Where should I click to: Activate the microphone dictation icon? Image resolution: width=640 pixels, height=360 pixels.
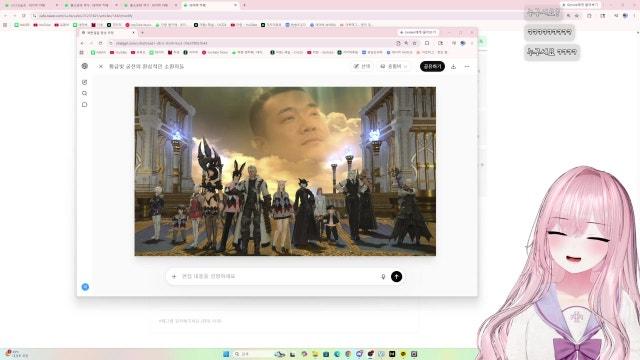[383, 277]
